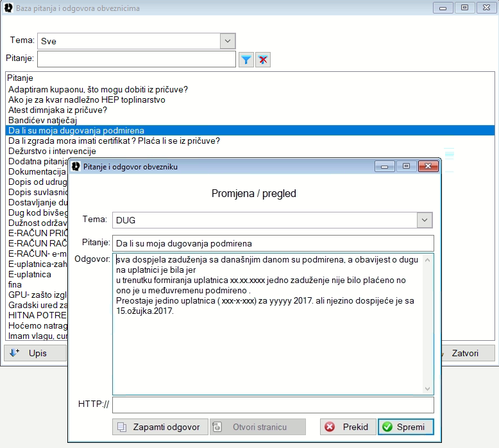Maximize the Pitanje i odgovor dialog
Viewport: 499px width, 448px height.
click(x=405, y=166)
